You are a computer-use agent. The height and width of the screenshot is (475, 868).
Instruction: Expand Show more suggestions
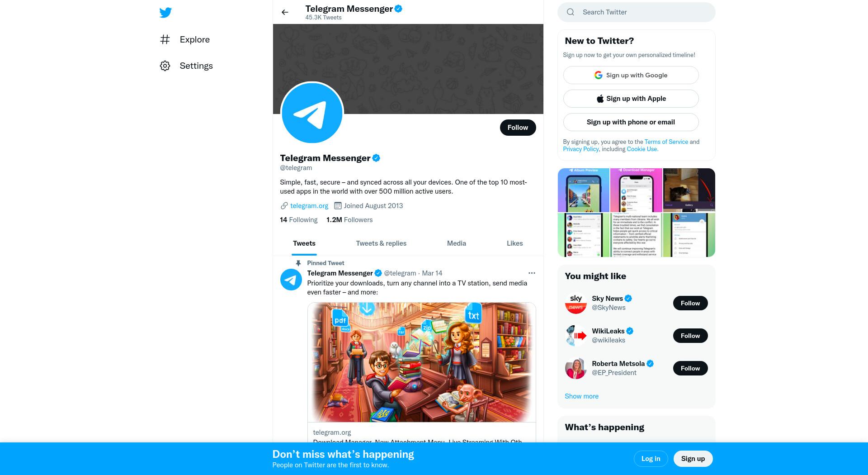click(x=581, y=396)
